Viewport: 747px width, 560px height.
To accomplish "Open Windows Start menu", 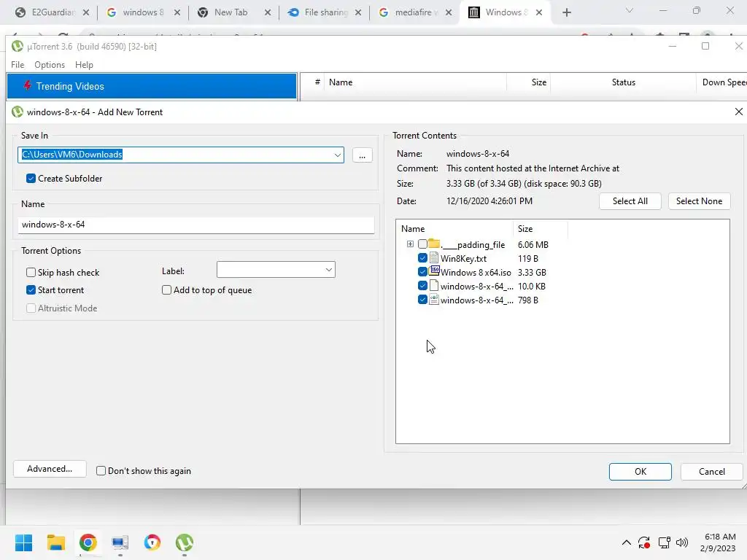I will [x=23, y=542].
